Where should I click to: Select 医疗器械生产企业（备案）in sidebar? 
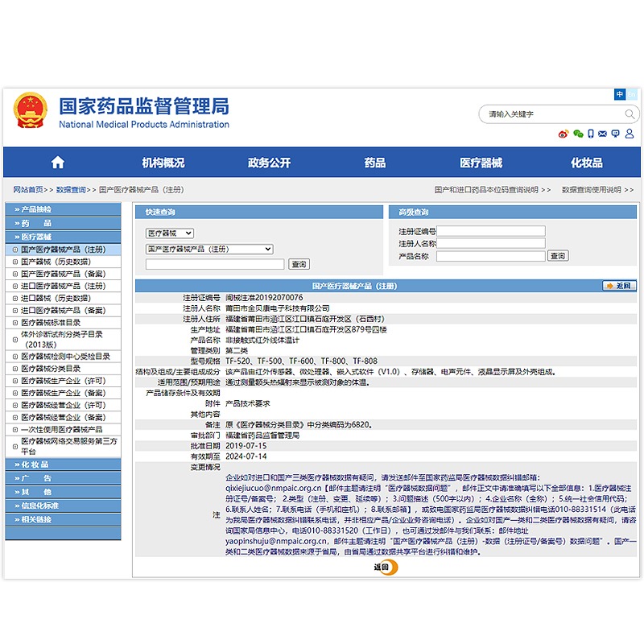(64, 393)
